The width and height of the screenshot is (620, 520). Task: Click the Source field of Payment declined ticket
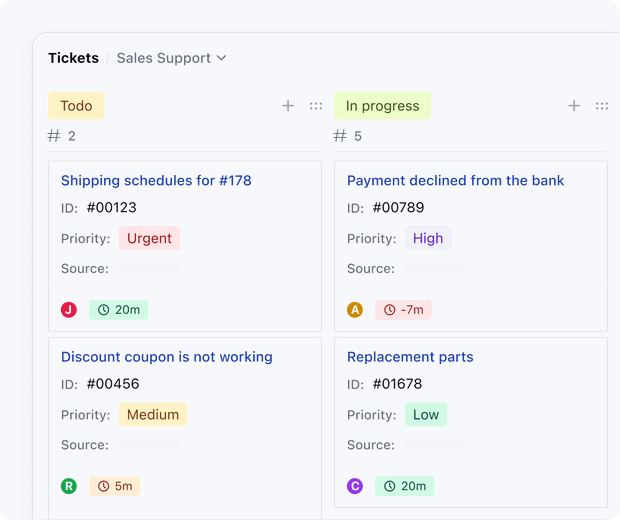(x=435, y=268)
